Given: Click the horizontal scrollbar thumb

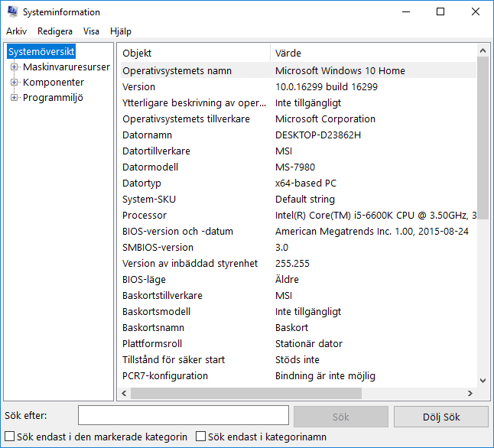Looking at the screenshot, I should pos(246,393).
